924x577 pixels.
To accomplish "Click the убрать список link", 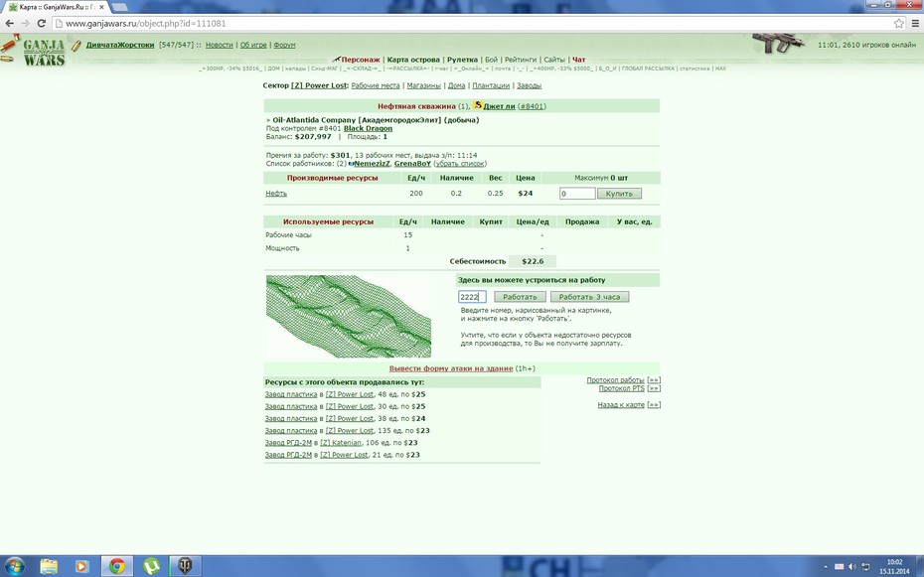I will (x=460, y=164).
